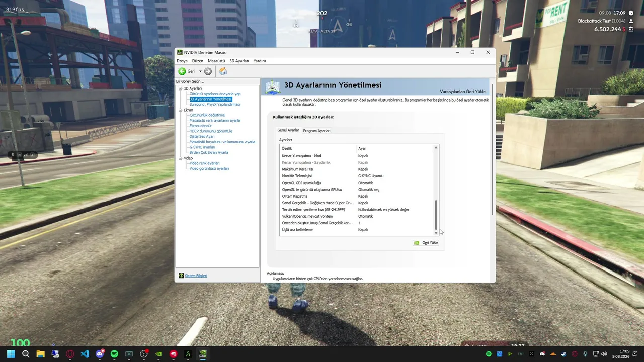The height and width of the screenshot is (362, 644).
Task: Open Ekranı döndür
Action: (200, 126)
